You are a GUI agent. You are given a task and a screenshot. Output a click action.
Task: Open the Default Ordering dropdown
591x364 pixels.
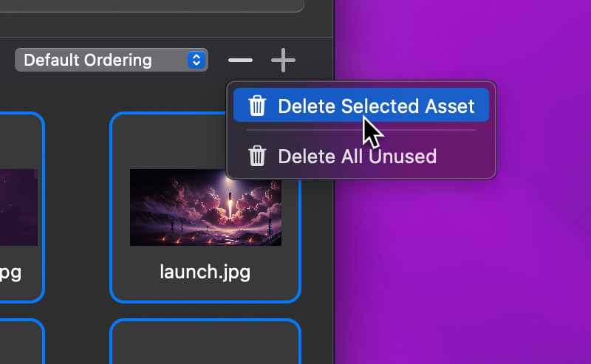[x=111, y=60]
